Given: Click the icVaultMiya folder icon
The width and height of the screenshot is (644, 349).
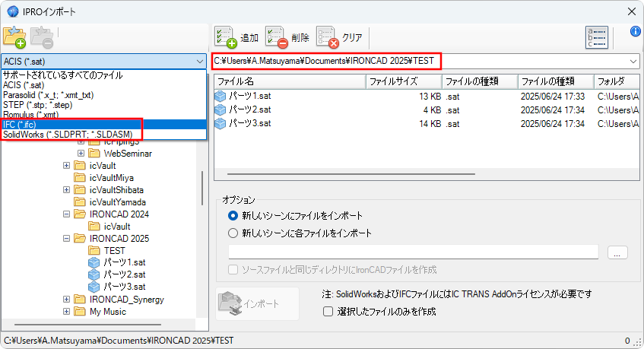Looking at the screenshot, I should point(80,178).
